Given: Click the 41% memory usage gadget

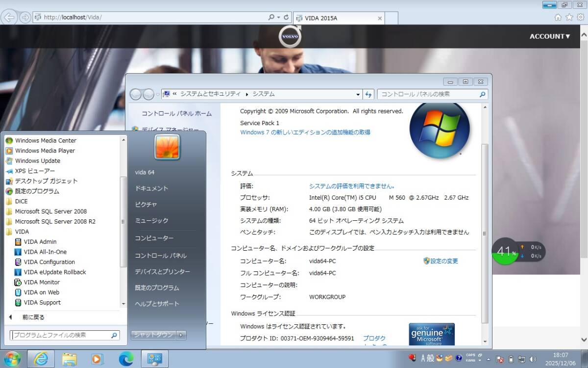Looking at the screenshot, I should pyautogui.click(x=505, y=252).
